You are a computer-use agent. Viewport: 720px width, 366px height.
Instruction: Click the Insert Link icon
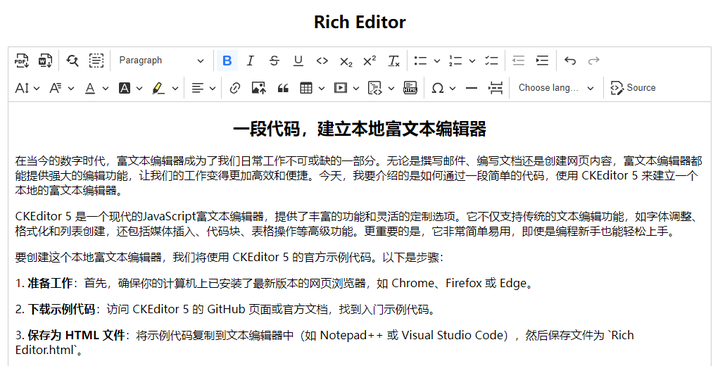click(235, 88)
